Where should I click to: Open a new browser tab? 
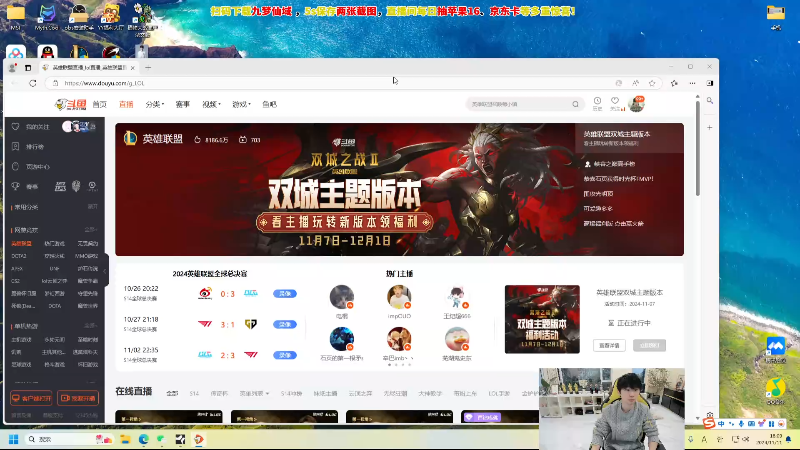pos(148,67)
